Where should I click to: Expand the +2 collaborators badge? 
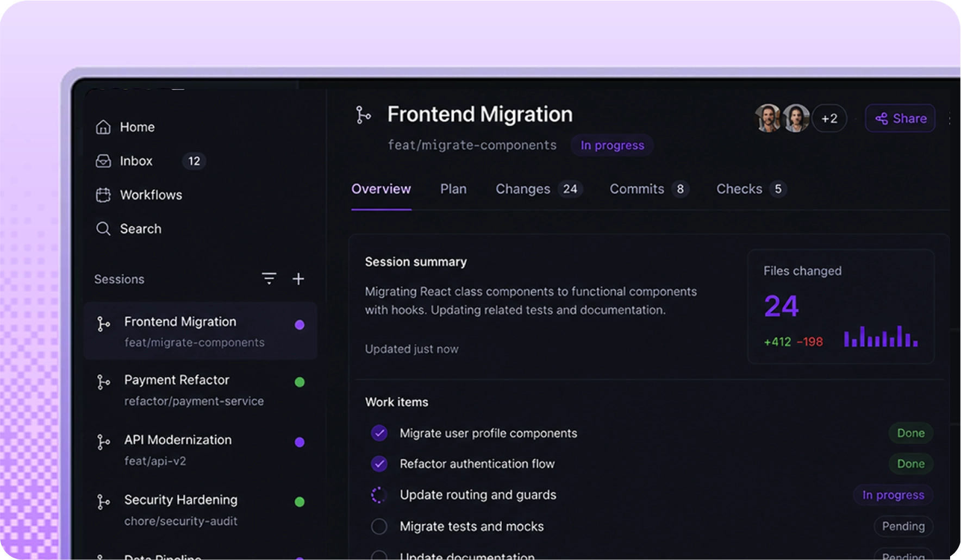coord(829,118)
